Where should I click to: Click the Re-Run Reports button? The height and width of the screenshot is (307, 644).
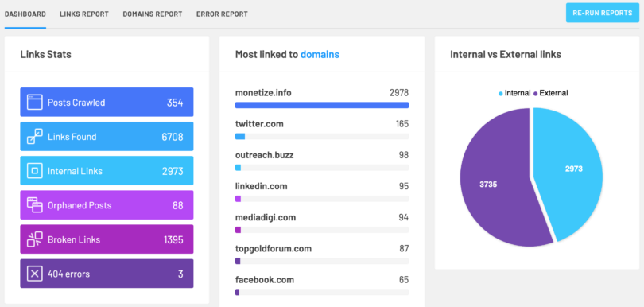tap(603, 13)
